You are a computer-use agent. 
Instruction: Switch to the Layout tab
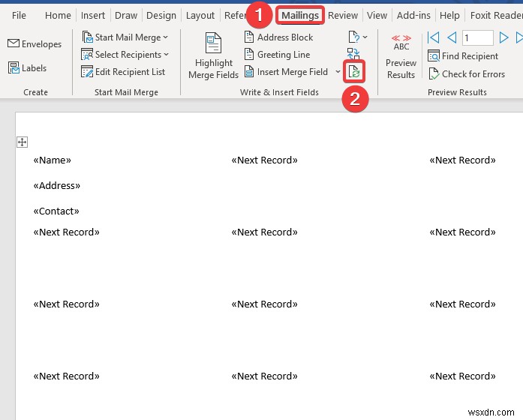pyautogui.click(x=200, y=15)
